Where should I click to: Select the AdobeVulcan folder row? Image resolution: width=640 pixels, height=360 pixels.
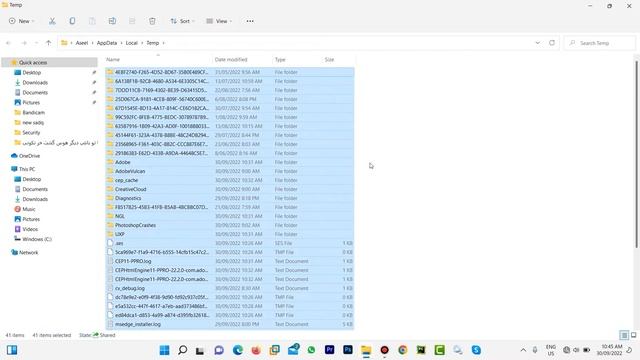(230, 171)
